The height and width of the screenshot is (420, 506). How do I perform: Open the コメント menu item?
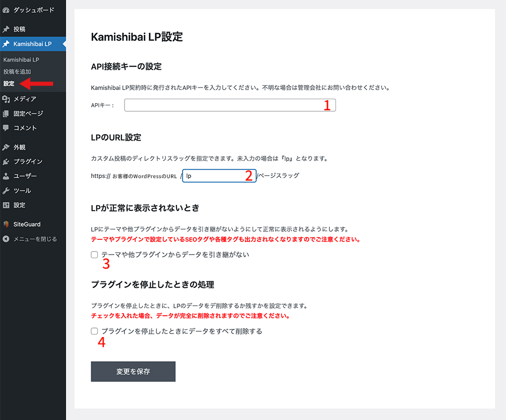33,128
